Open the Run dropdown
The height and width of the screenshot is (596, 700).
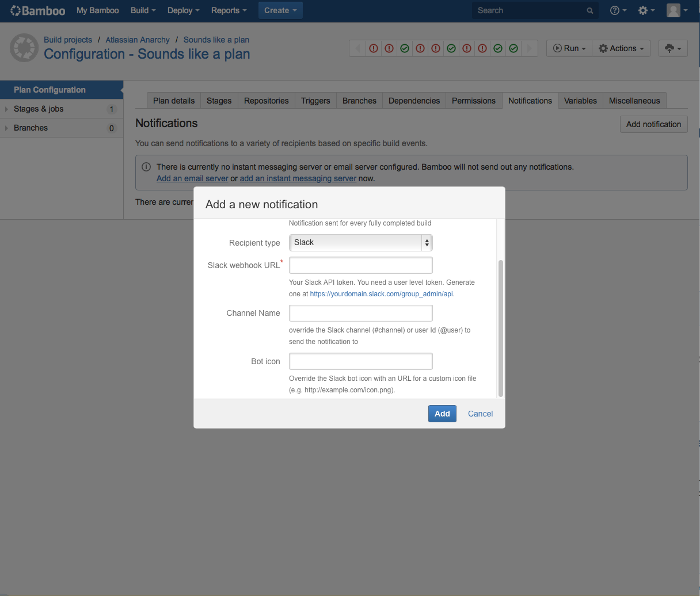(x=569, y=48)
